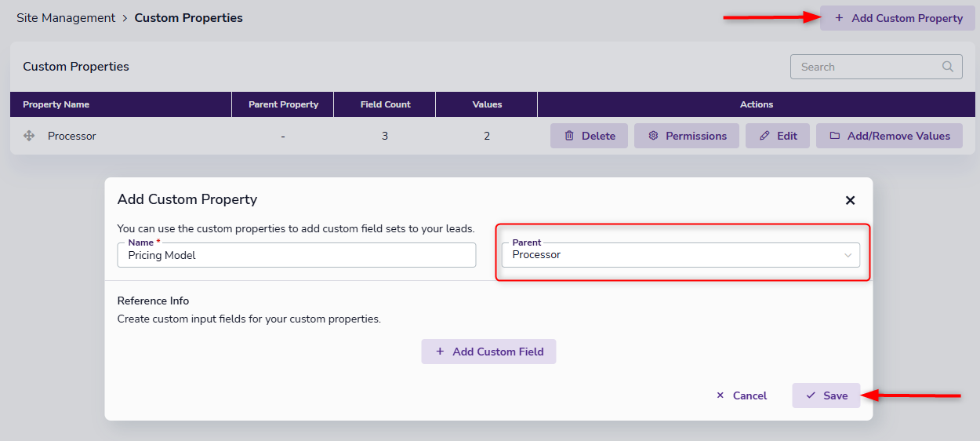Screen dimensions: 980x441
Task: Grab the drag handle icon beside Processor
Action: pos(29,136)
